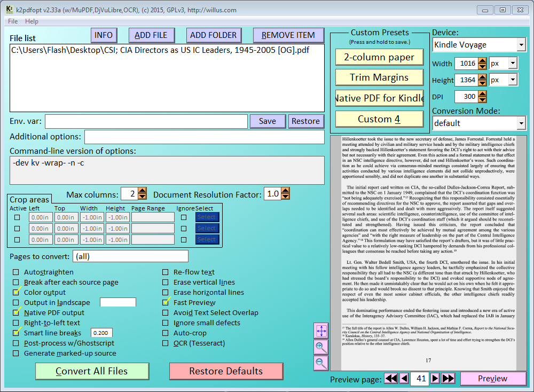The width and height of the screenshot is (534, 392).
Task: Click the zoom out magnifier icon
Action: tap(321, 363)
